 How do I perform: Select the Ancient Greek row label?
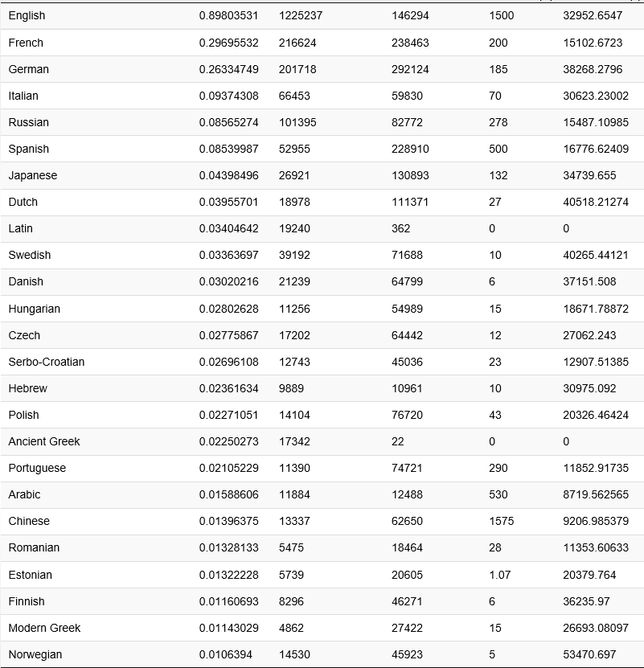[44, 441]
